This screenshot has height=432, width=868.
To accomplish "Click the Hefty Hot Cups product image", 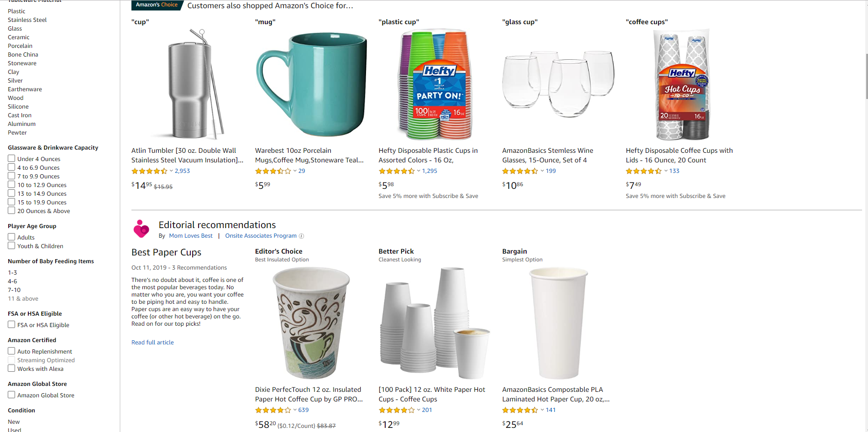I will (682, 84).
